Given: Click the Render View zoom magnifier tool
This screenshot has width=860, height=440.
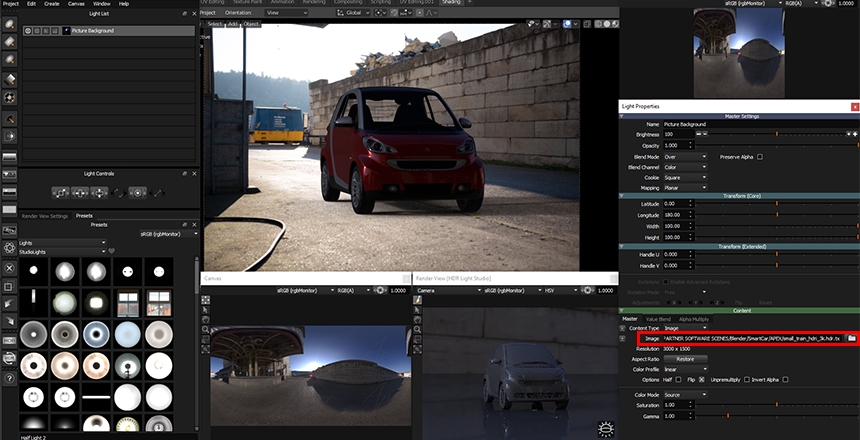Looking at the screenshot, I should pos(417,329).
